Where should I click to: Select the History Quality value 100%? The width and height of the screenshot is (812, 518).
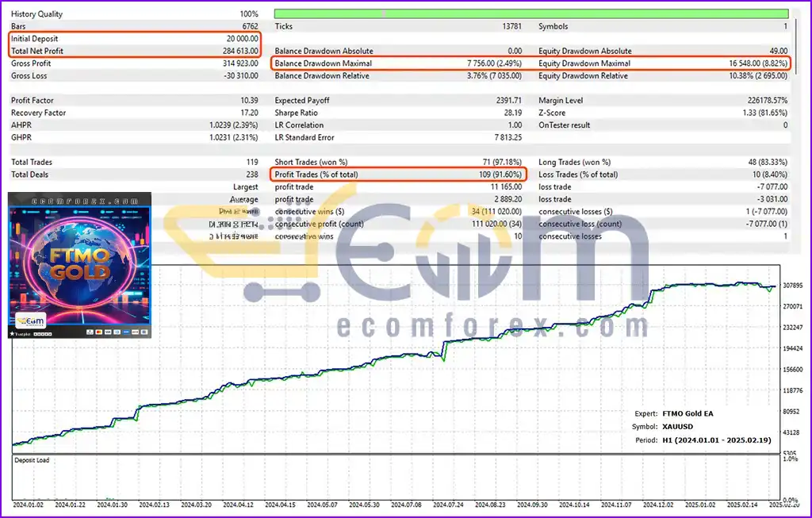(x=249, y=14)
